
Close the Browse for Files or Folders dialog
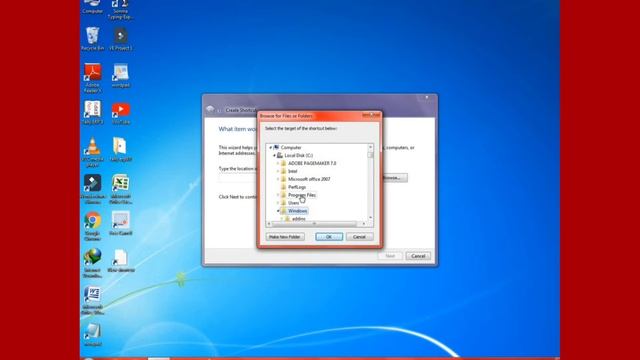(x=376, y=115)
